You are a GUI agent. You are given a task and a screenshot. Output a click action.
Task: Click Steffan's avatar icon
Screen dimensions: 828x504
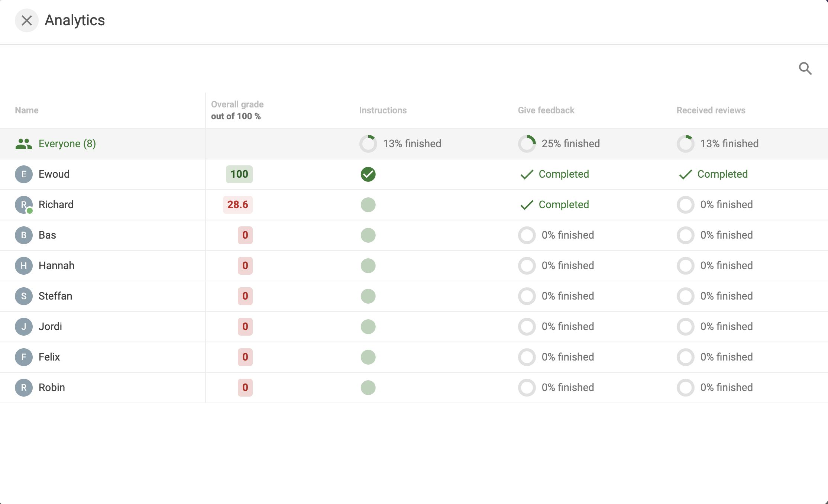pyautogui.click(x=24, y=296)
